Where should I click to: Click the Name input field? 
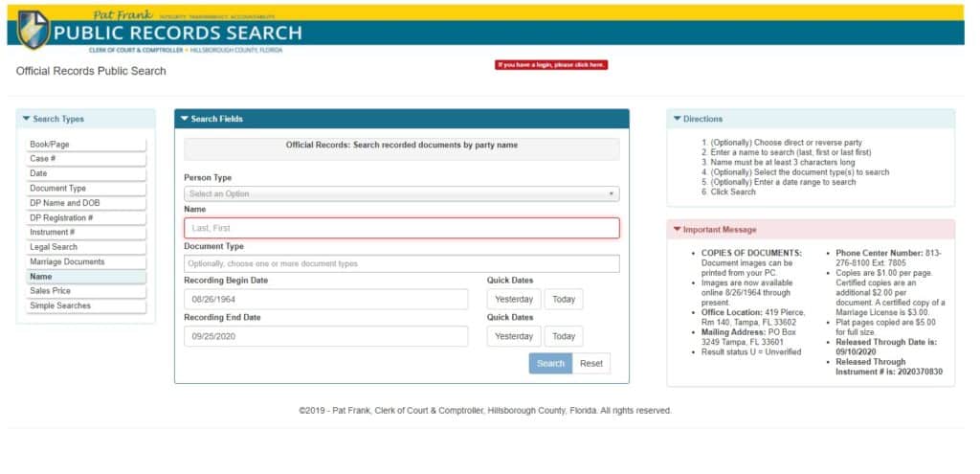401,228
